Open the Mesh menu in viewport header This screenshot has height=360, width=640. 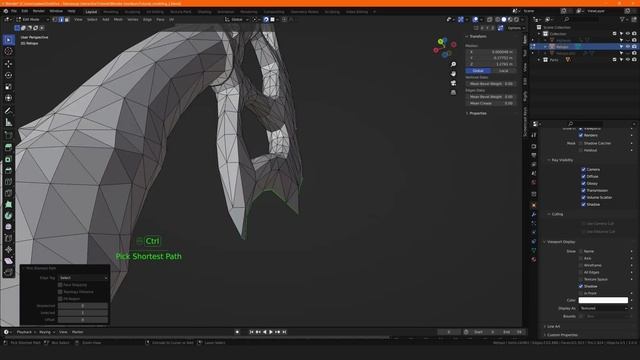pos(118,19)
